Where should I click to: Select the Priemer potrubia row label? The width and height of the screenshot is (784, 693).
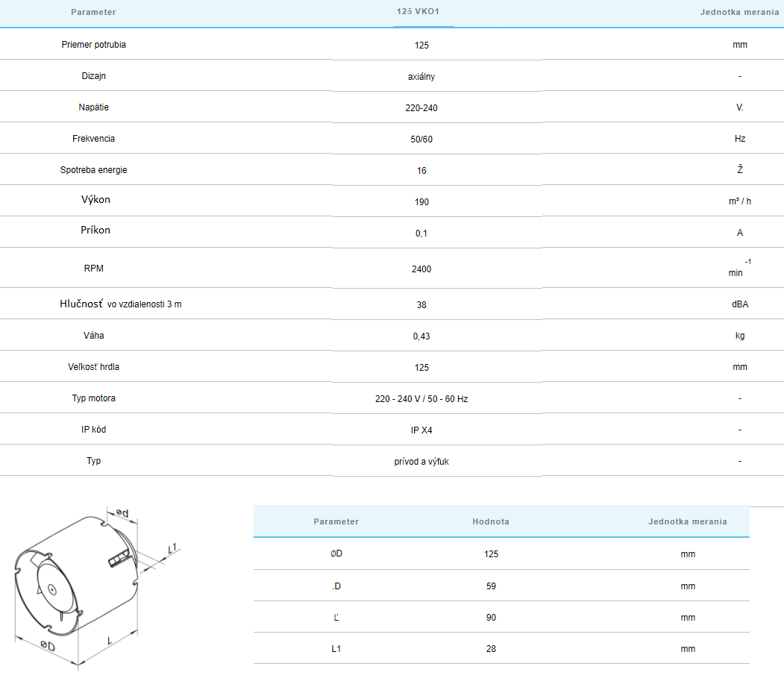93,45
